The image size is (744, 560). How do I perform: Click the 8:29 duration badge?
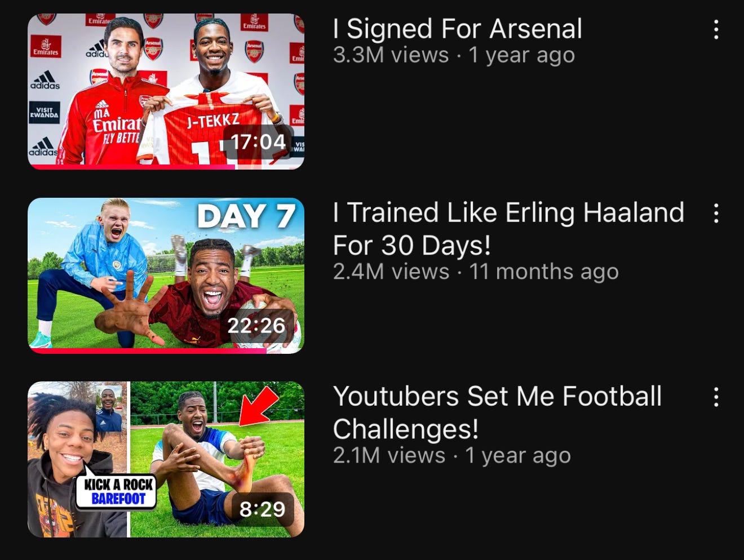263,509
